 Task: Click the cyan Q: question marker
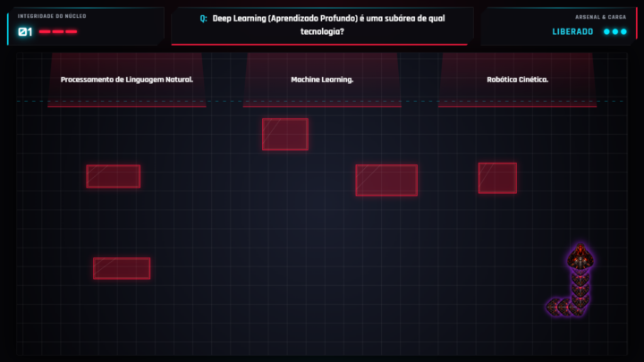[x=203, y=19]
